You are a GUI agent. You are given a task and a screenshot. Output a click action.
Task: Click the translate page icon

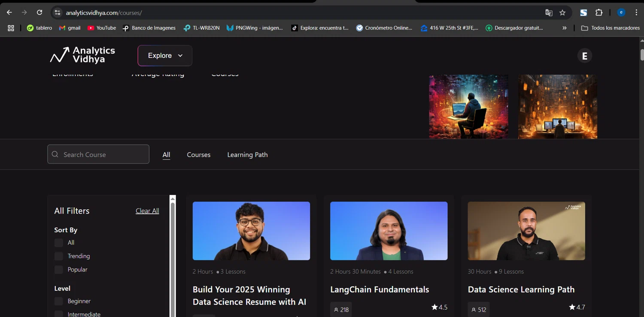[x=549, y=12]
